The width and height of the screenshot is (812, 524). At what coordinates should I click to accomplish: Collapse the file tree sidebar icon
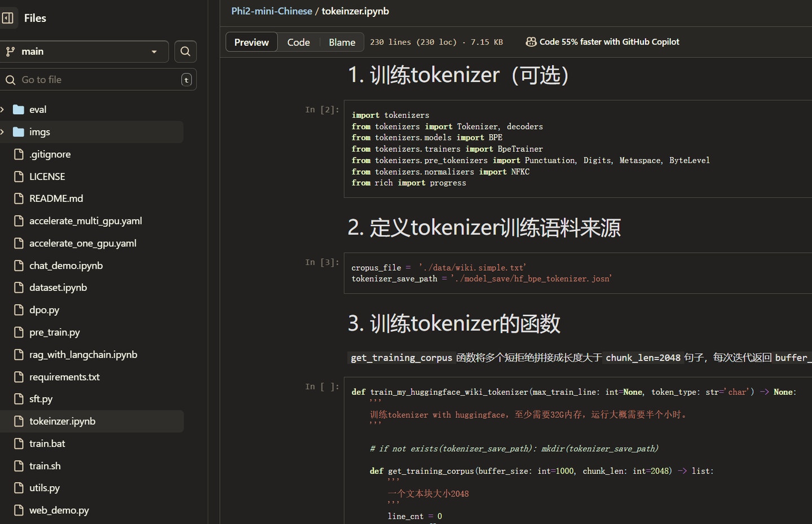point(7,18)
